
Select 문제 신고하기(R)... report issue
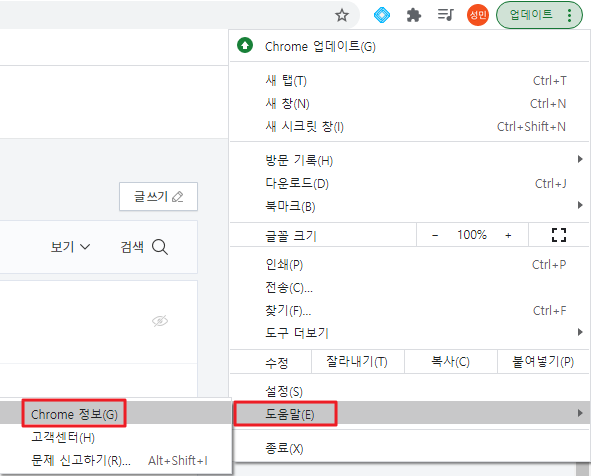click(115, 460)
